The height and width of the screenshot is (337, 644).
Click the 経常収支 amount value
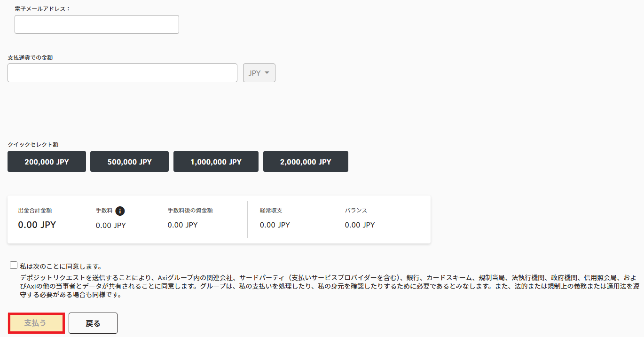pyautogui.click(x=275, y=225)
